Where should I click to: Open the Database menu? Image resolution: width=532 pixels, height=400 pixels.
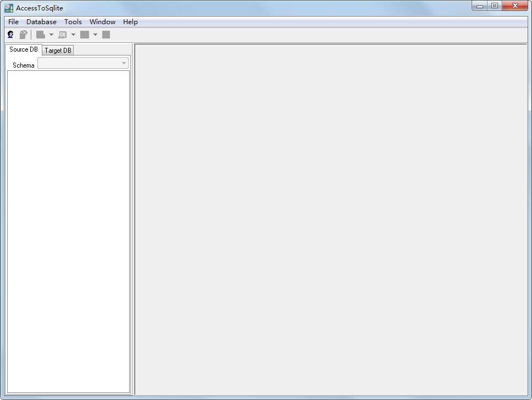point(41,21)
